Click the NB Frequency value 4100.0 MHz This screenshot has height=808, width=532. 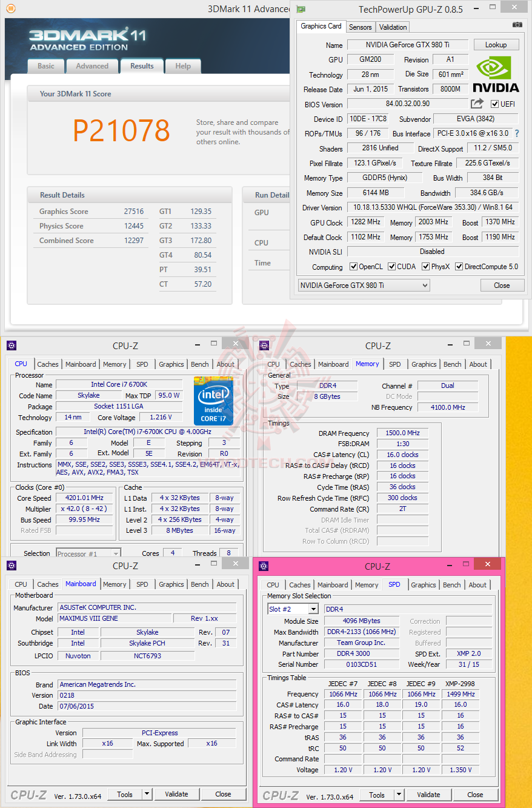click(x=448, y=407)
